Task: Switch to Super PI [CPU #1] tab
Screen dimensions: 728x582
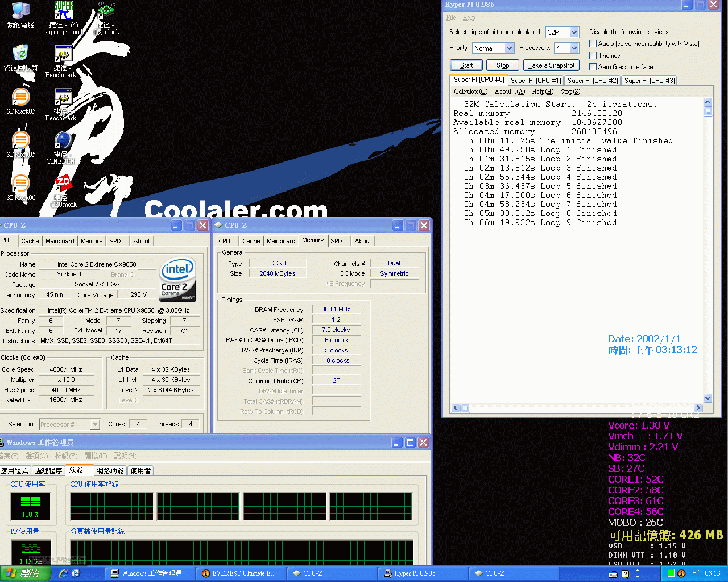Action: 535,81
